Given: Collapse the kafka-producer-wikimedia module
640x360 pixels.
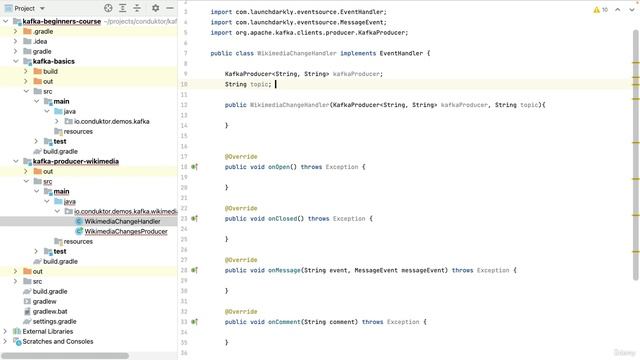Looking at the screenshot, I should point(16,161).
